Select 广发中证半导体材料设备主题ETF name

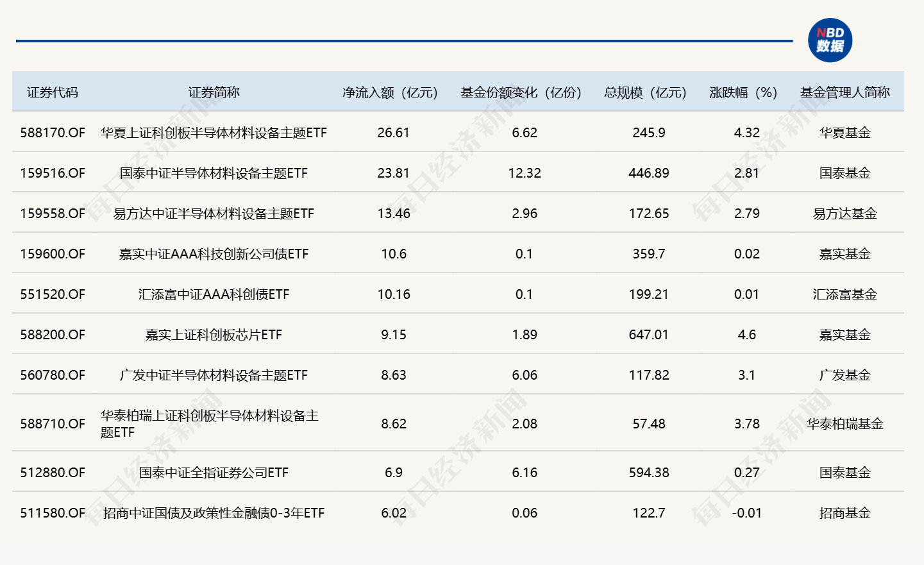(x=214, y=375)
